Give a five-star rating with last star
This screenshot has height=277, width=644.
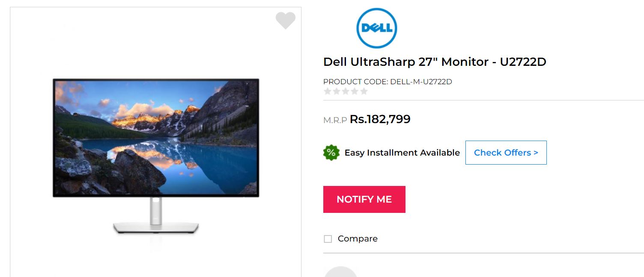click(364, 91)
